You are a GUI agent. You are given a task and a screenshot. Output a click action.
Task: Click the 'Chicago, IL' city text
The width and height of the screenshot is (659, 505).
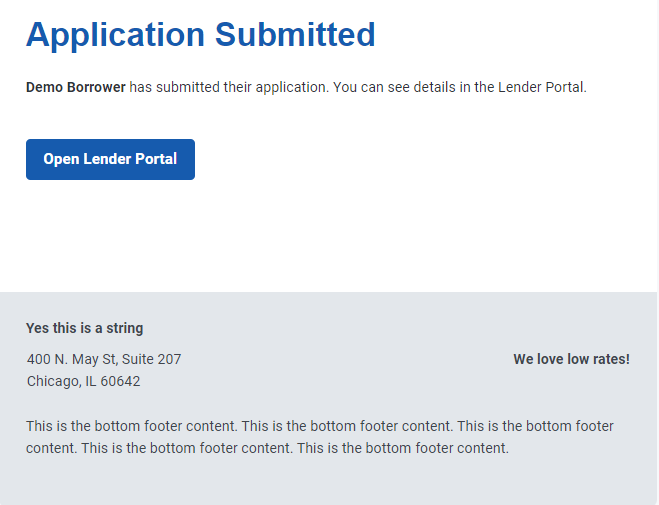click(x=61, y=381)
